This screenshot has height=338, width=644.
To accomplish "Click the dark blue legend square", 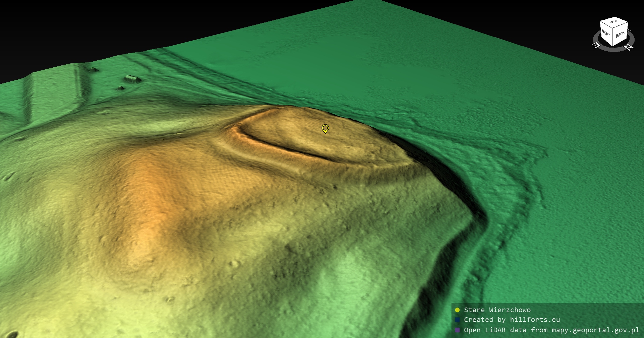I will tap(457, 320).
